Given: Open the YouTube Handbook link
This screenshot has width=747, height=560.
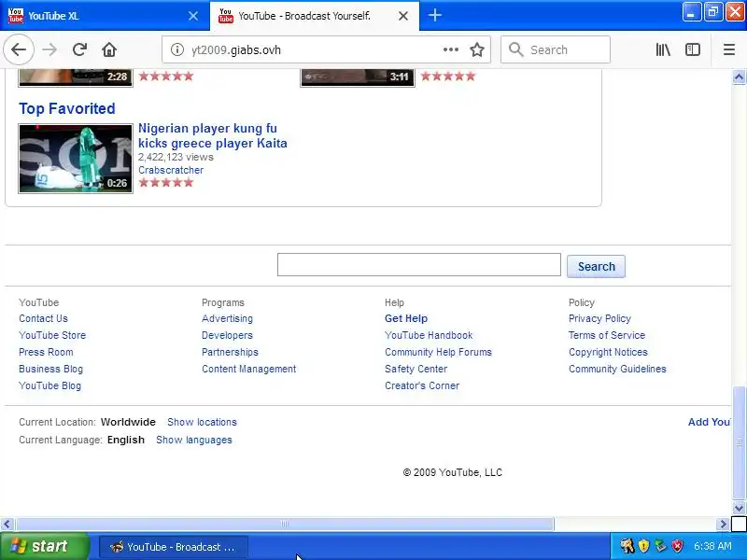Looking at the screenshot, I should coord(429,335).
